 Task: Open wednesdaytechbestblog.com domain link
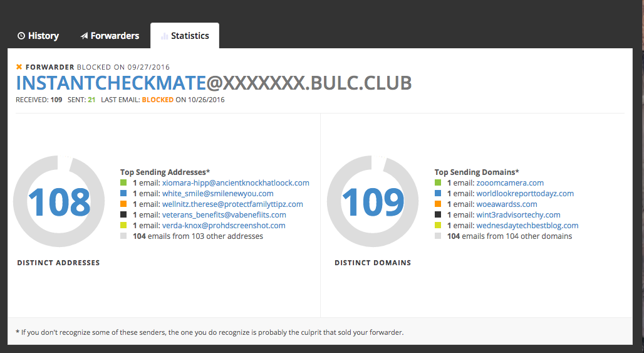(527, 226)
